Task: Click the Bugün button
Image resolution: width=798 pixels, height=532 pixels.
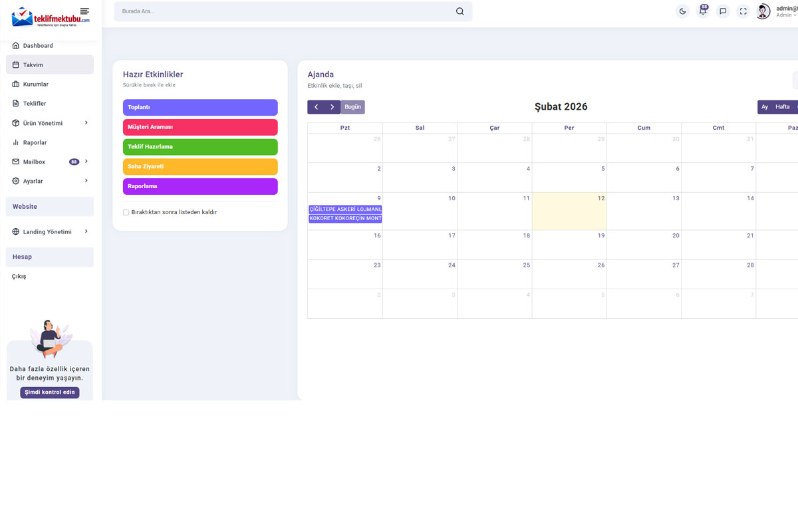Action: (352, 107)
